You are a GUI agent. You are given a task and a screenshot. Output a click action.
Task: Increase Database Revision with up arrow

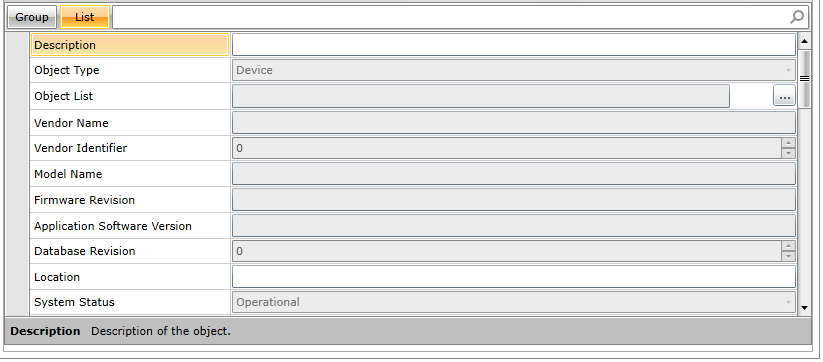pyautogui.click(x=788, y=246)
